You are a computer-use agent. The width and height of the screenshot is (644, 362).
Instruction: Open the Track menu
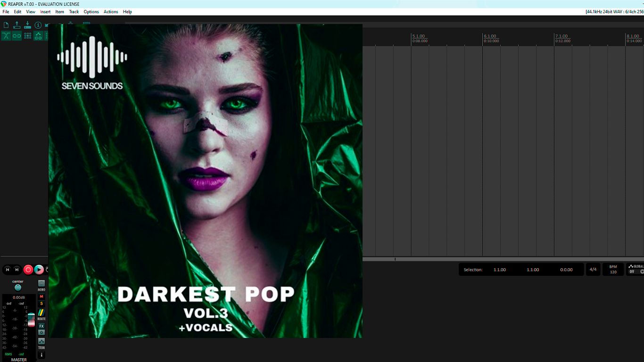tap(74, 12)
